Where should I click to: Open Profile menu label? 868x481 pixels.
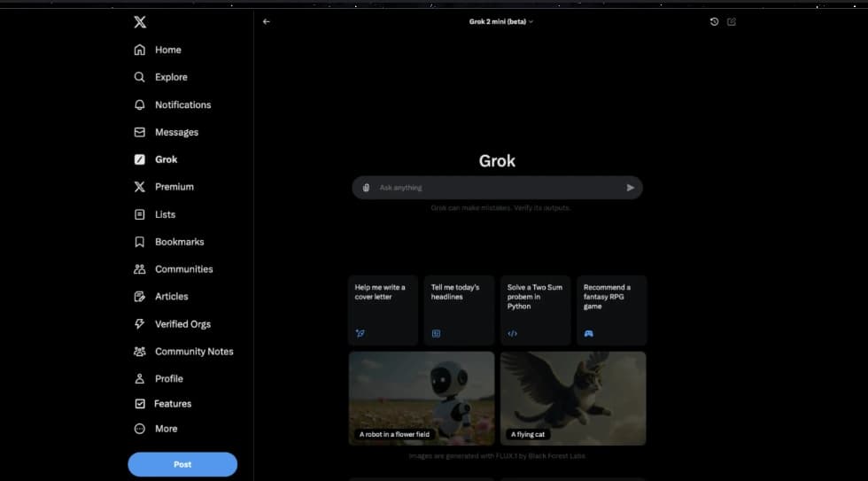pos(169,378)
